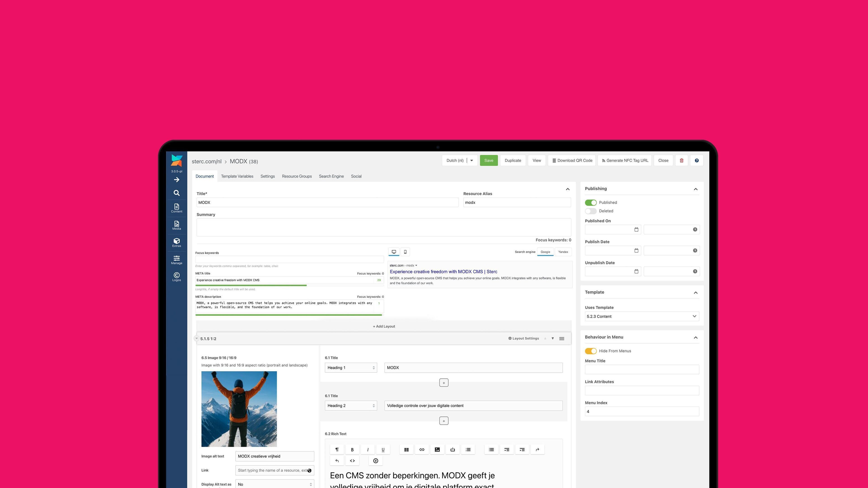The width and height of the screenshot is (868, 488).
Task: Switch to the Resource Groups tab
Action: pos(297,176)
